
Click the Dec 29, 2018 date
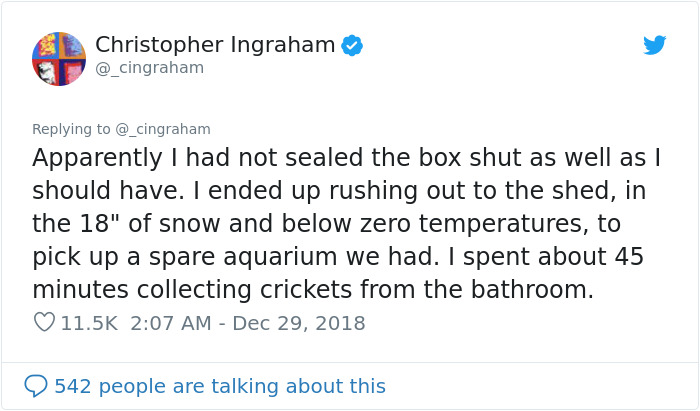click(299, 323)
